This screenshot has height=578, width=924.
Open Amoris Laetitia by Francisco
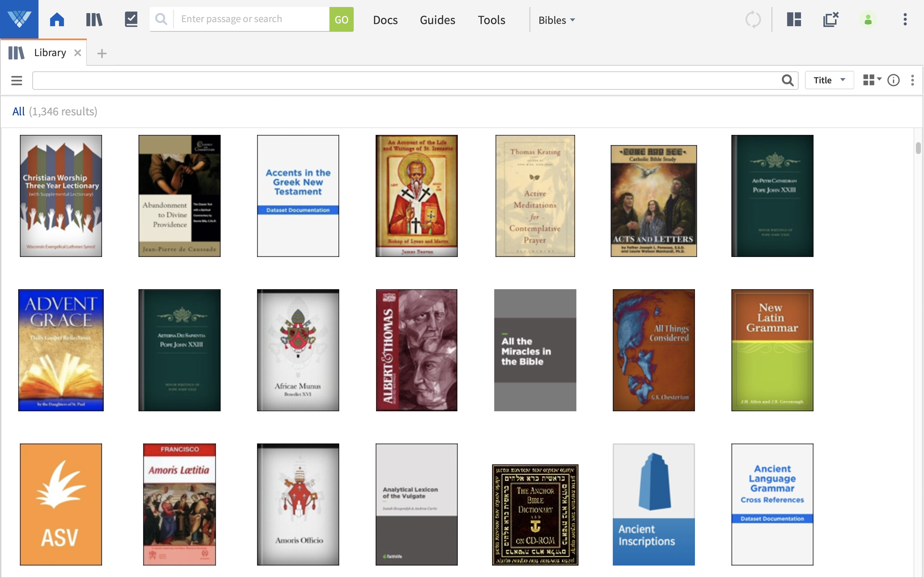click(180, 504)
